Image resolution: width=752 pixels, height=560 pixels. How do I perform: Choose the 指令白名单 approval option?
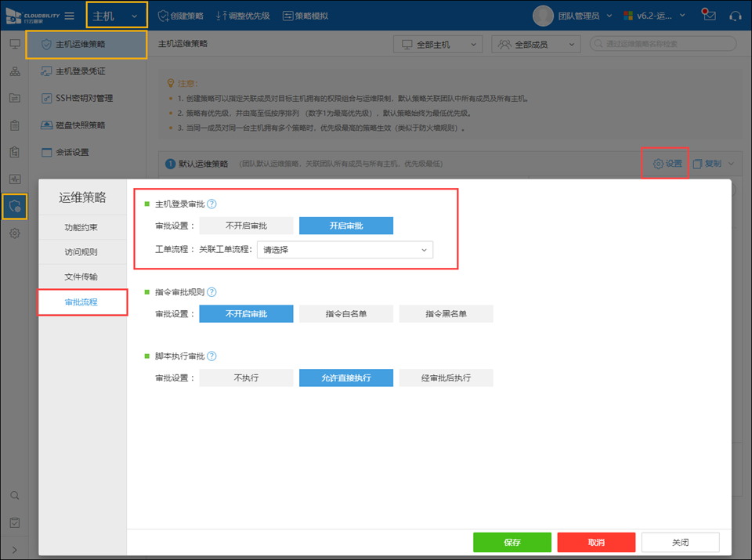[x=346, y=314]
